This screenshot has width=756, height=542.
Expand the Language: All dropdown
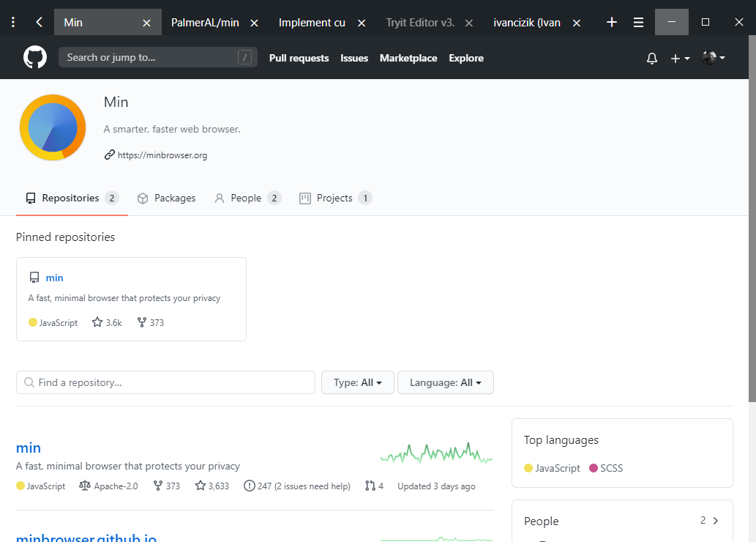click(446, 382)
